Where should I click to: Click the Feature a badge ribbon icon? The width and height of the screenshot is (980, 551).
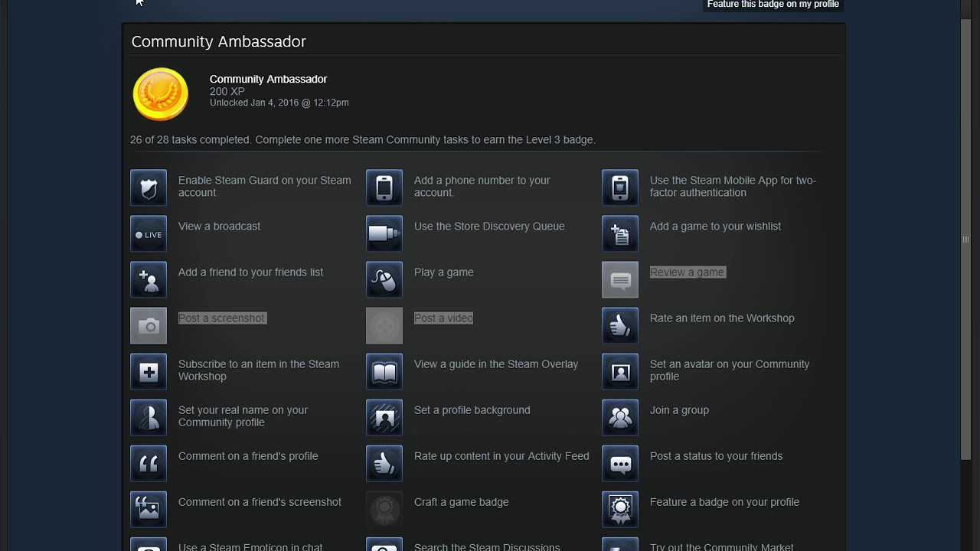[x=620, y=510]
